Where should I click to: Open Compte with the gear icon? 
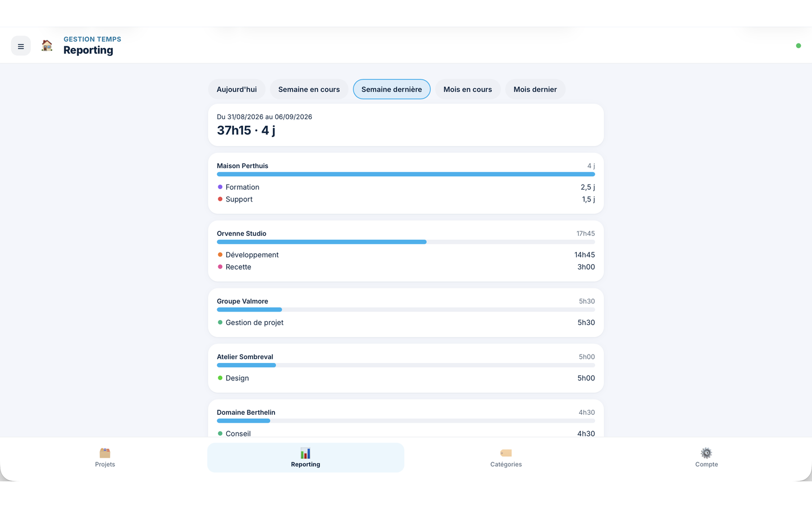[x=707, y=458]
